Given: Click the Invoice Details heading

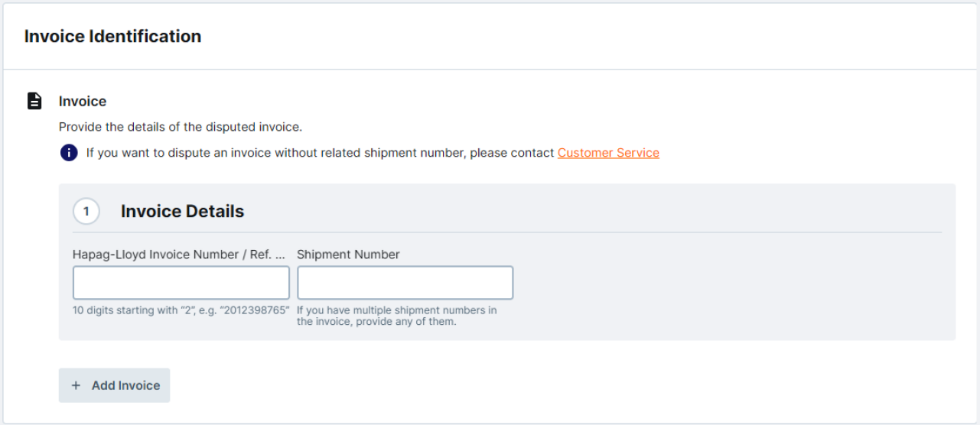Looking at the screenshot, I should (182, 212).
